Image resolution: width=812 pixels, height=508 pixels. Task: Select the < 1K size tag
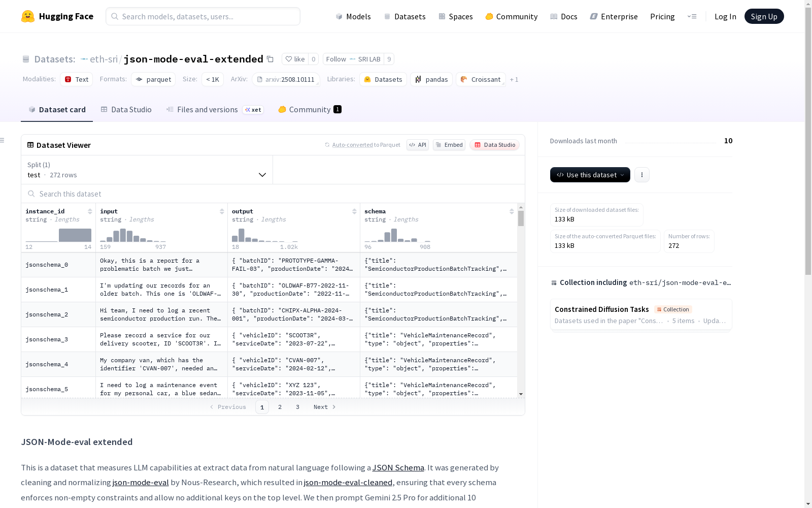click(x=213, y=79)
